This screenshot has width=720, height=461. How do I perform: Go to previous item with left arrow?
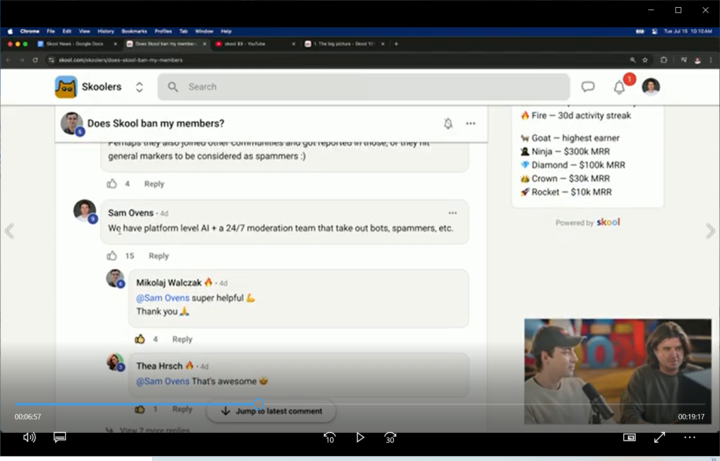click(10, 230)
